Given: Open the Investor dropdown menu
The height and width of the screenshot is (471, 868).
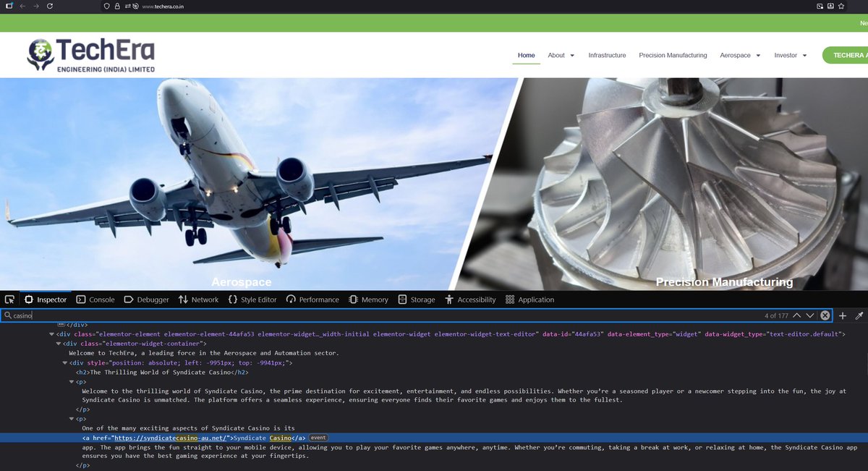Looking at the screenshot, I should pos(791,55).
